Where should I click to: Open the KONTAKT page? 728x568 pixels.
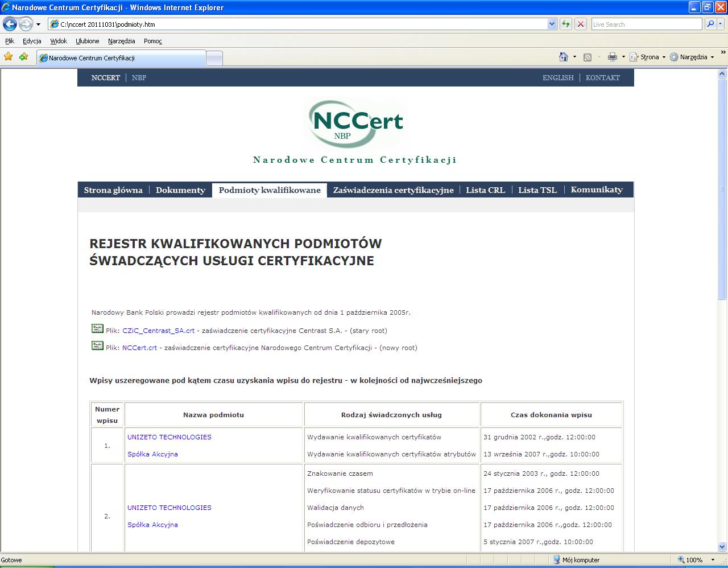tap(603, 78)
